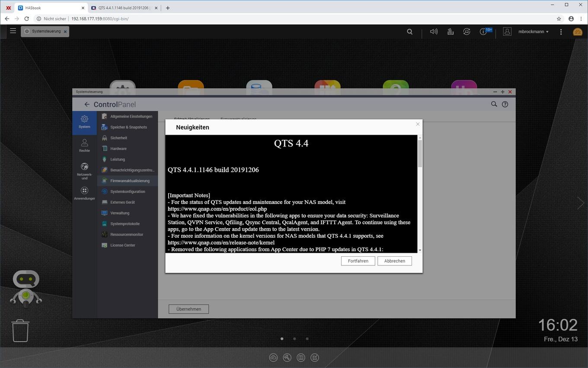Open Externes Gerät entry
The width and height of the screenshot is (588, 368).
(x=128, y=202)
